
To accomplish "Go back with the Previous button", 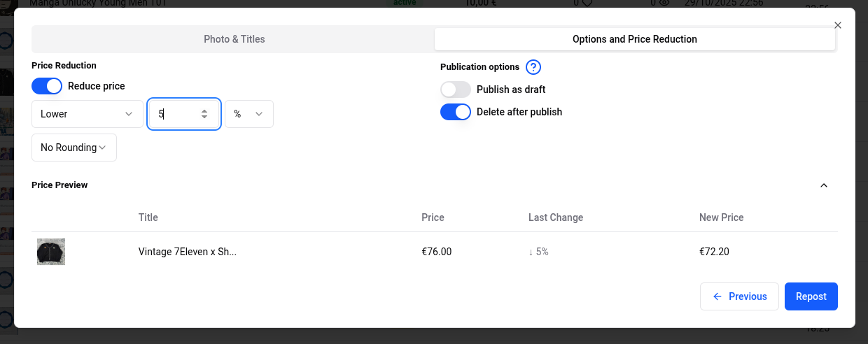I will (739, 296).
